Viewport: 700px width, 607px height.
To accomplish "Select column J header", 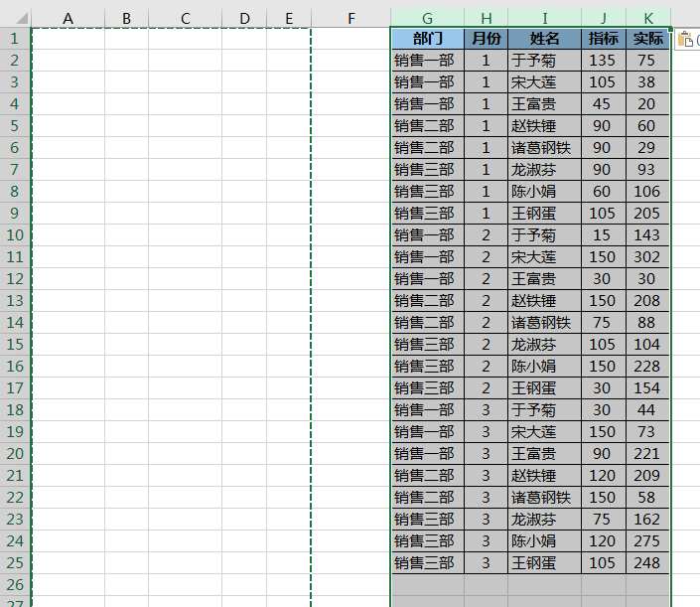I will click(604, 18).
